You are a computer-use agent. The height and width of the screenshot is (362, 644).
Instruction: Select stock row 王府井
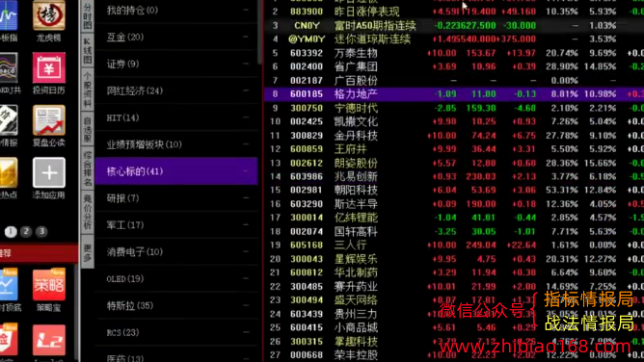tap(454, 149)
